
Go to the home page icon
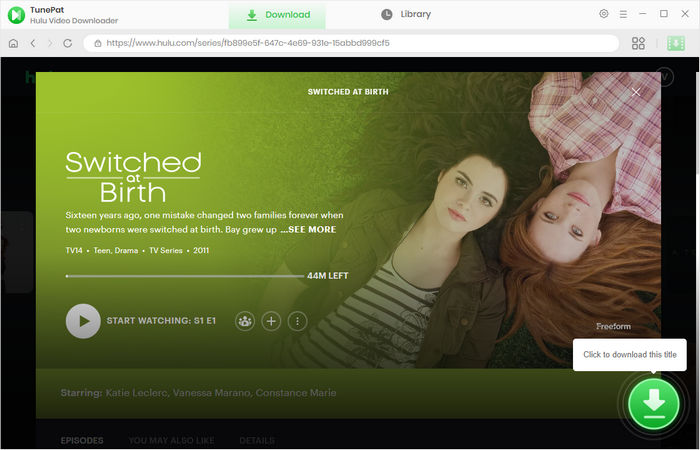point(13,43)
